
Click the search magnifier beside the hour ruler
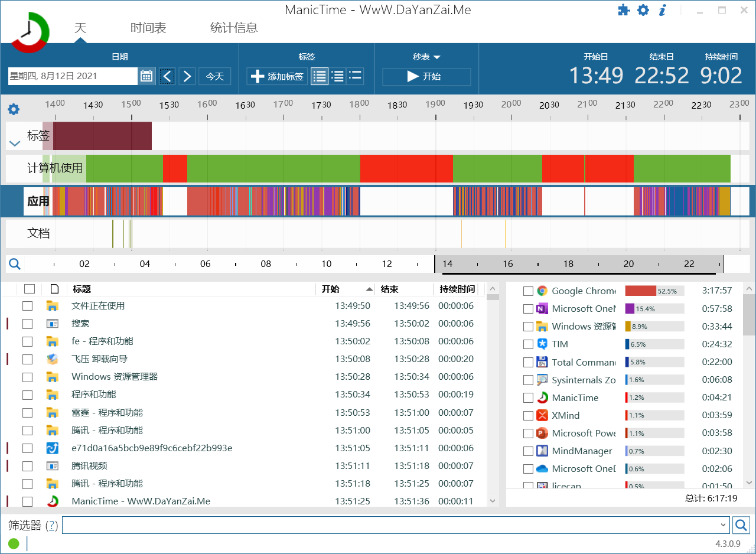(14, 263)
